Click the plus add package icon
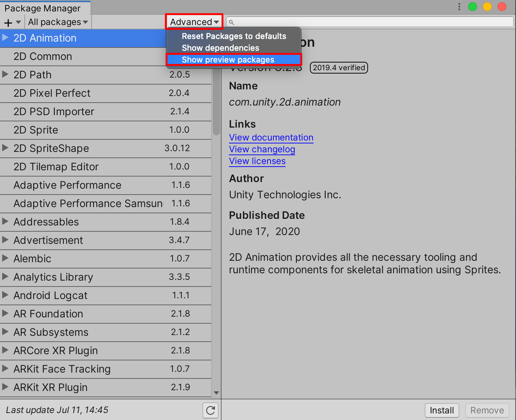The image size is (516, 420). click(x=8, y=22)
